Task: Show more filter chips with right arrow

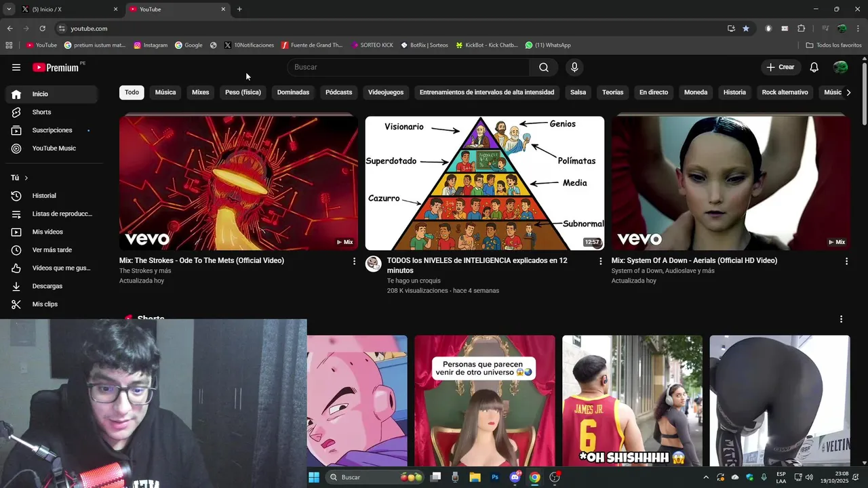Action: (x=848, y=92)
